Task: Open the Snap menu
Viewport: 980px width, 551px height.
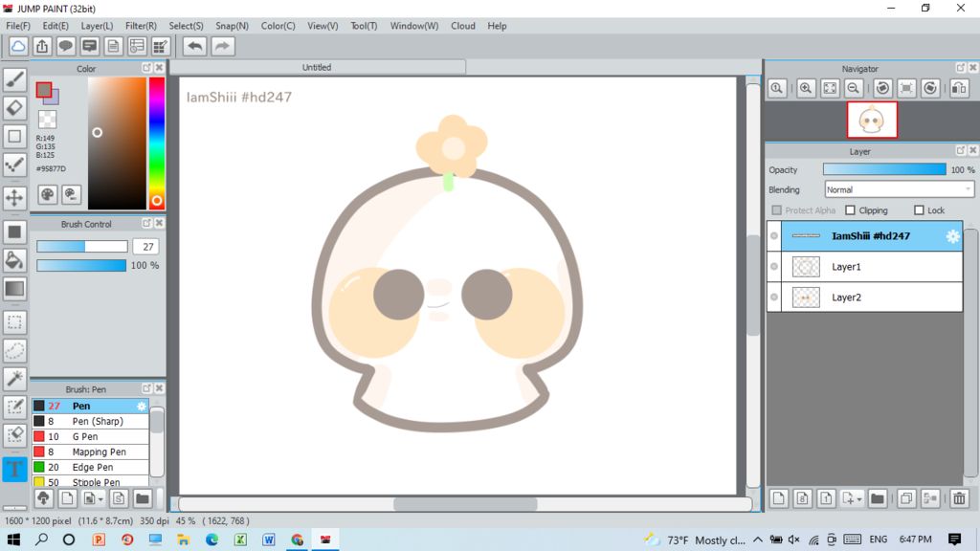Action: click(232, 26)
